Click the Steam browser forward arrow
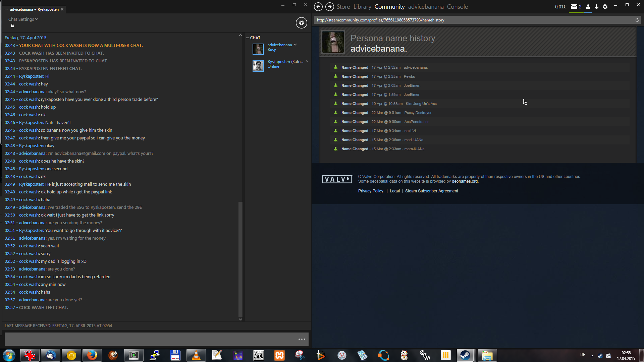Viewport: 644px width, 362px height. [x=329, y=7]
